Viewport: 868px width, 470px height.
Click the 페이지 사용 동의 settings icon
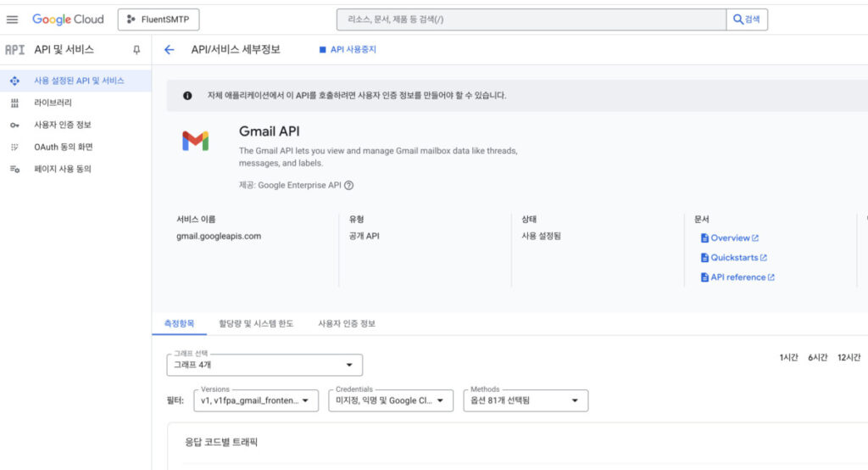[x=15, y=169]
